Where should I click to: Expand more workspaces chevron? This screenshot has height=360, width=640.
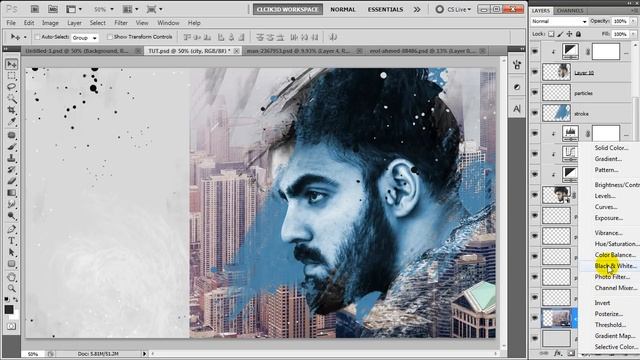tap(417, 9)
